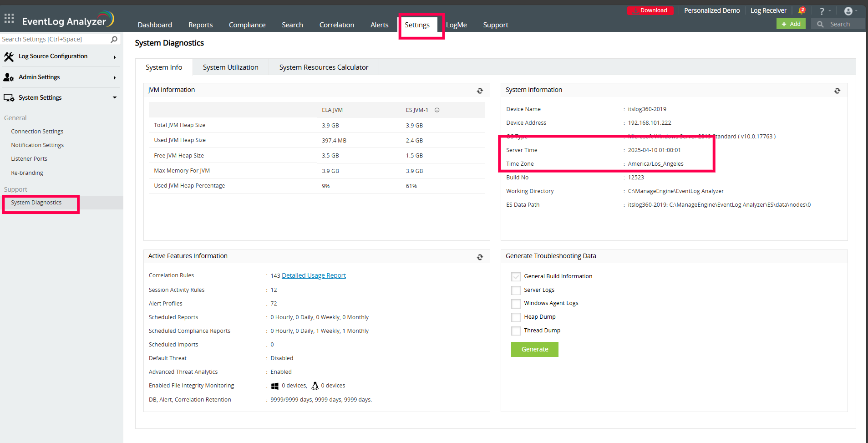Viewport: 868px width, 443px height.
Task: Open the Search tab in navigation
Action: [x=292, y=25]
